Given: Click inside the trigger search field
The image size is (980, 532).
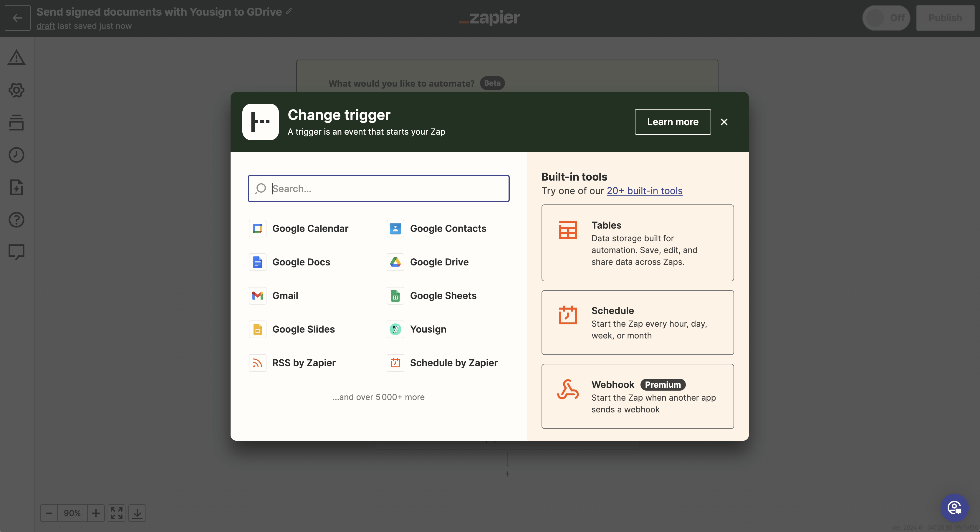Looking at the screenshot, I should point(378,188).
